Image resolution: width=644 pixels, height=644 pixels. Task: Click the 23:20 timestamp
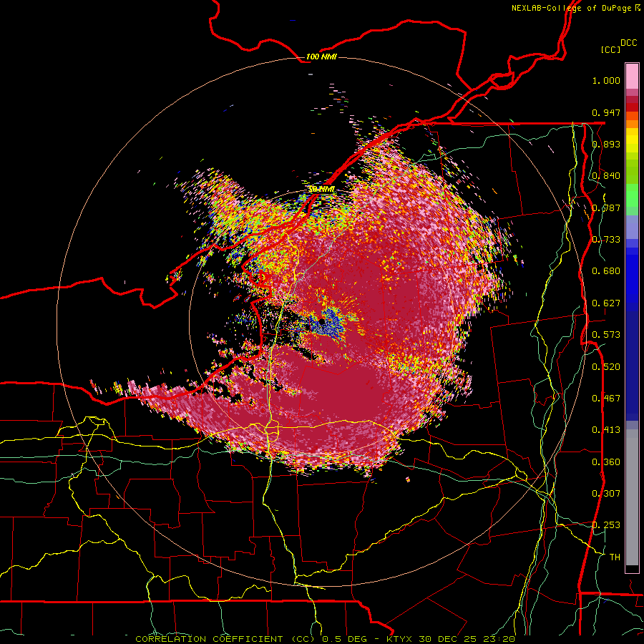(x=499, y=639)
